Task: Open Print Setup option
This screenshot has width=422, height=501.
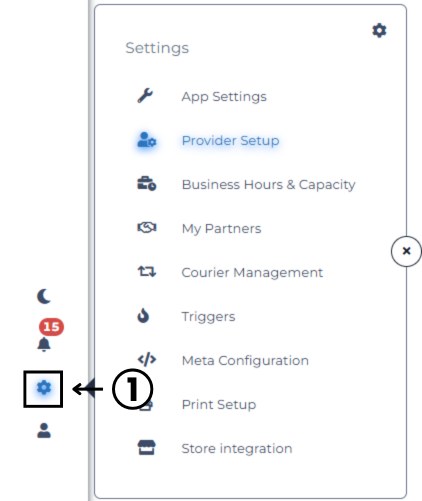Action: coord(219,405)
